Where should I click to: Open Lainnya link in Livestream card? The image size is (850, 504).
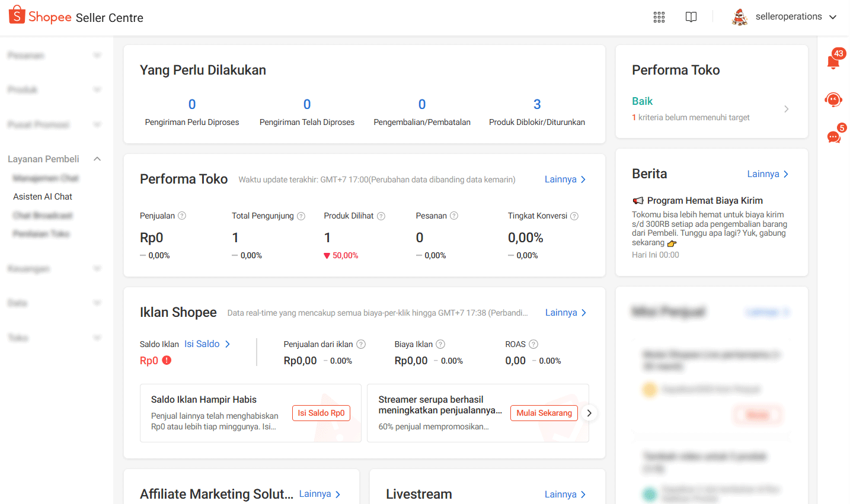pyautogui.click(x=565, y=495)
